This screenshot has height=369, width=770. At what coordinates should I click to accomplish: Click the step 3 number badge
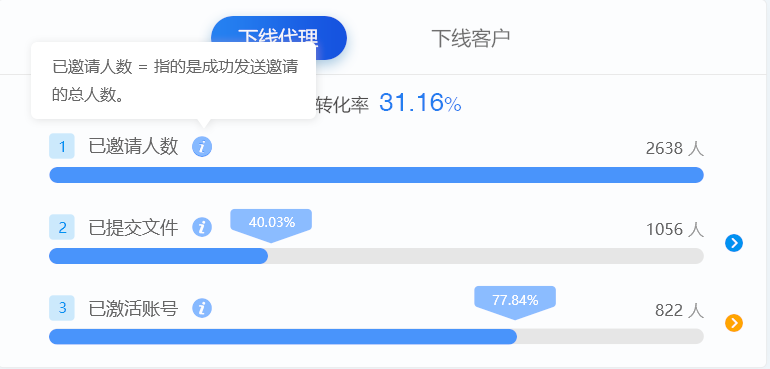point(62,308)
